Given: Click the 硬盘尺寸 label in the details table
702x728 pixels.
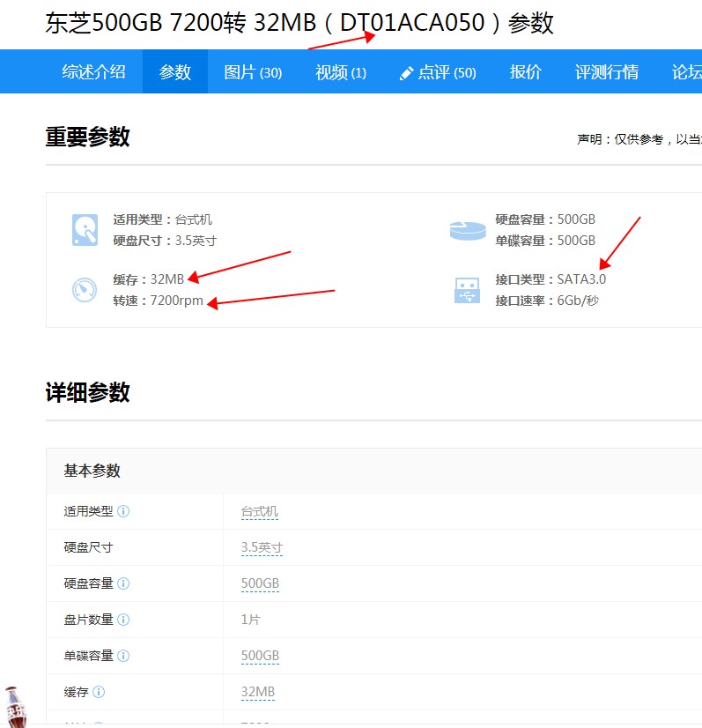Looking at the screenshot, I should pyautogui.click(x=88, y=547).
